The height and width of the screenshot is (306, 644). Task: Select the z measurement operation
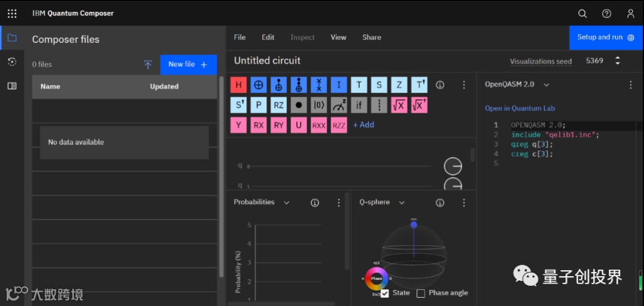pos(339,105)
